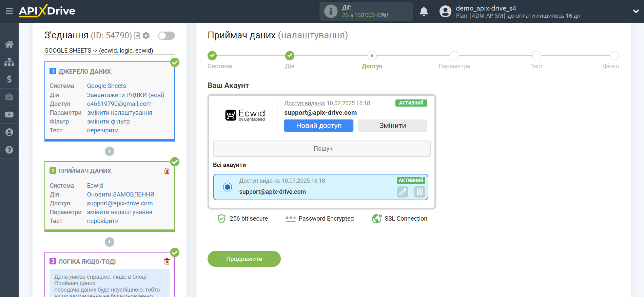Image resolution: width=644 pixels, height=297 pixels.
Task: Click source змінити налаштування link
Action: tap(120, 113)
